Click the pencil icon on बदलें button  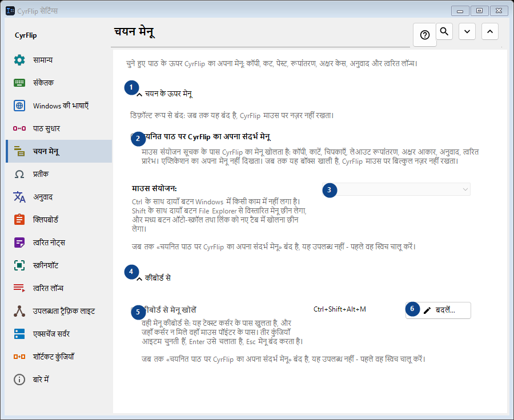(x=427, y=310)
